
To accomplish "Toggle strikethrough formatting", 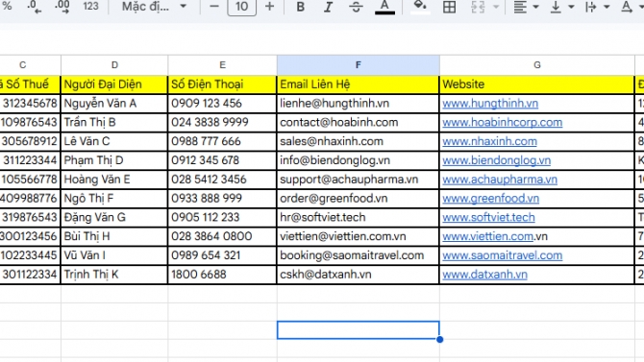I will (356, 6).
